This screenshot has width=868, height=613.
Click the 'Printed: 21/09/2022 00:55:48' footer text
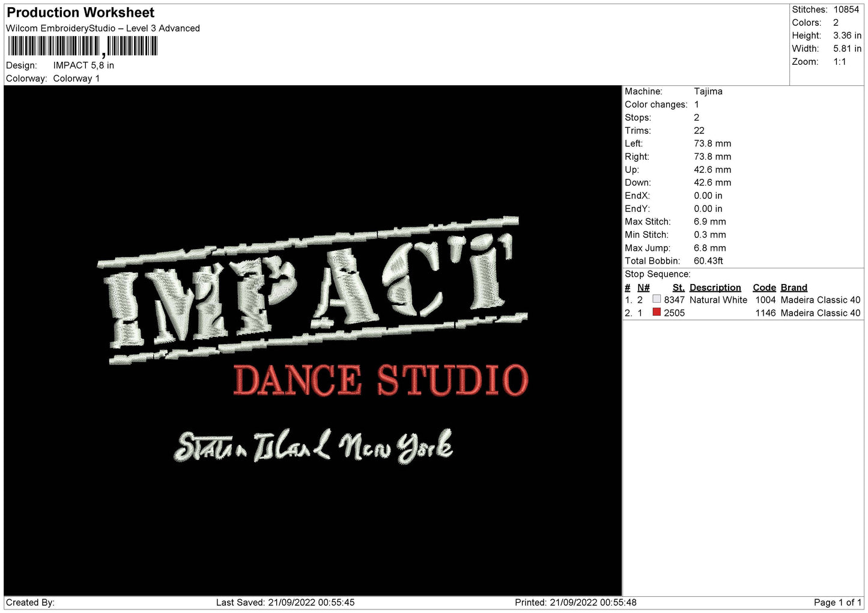click(x=575, y=603)
